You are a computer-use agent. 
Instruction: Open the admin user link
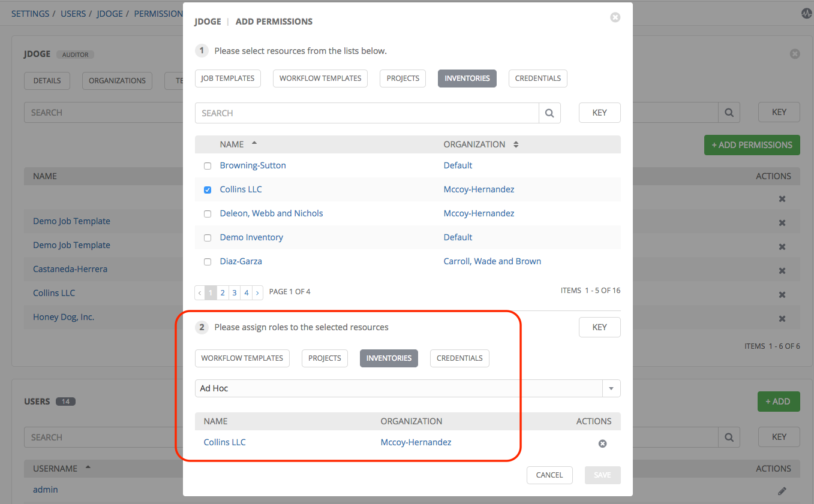[x=46, y=490]
